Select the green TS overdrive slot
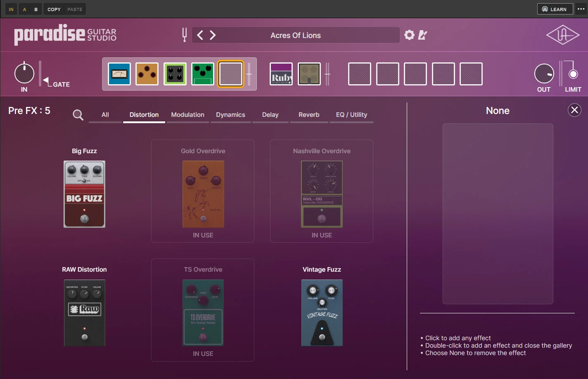Viewport: 588px width, 379px height. 203,74
